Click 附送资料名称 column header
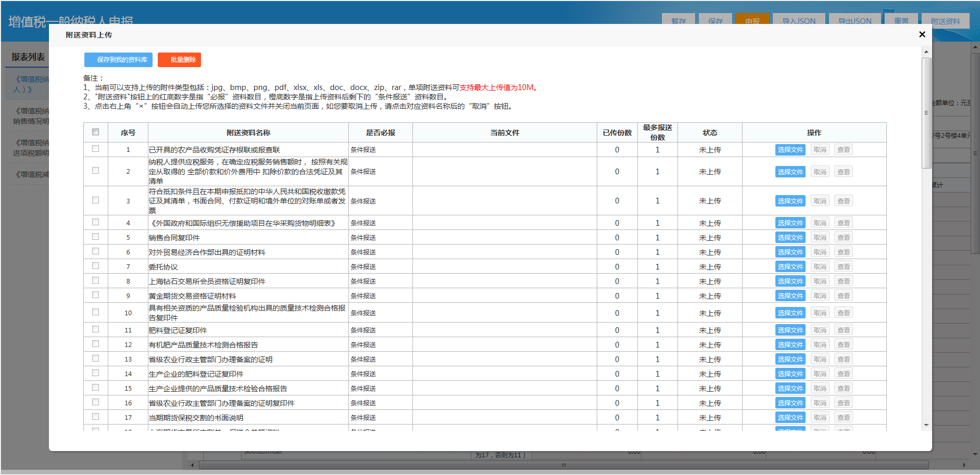Screen dimensions: 980x475 click(248, 133)
